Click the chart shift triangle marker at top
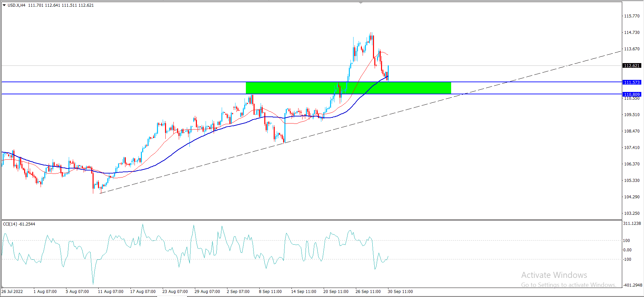 361,3
